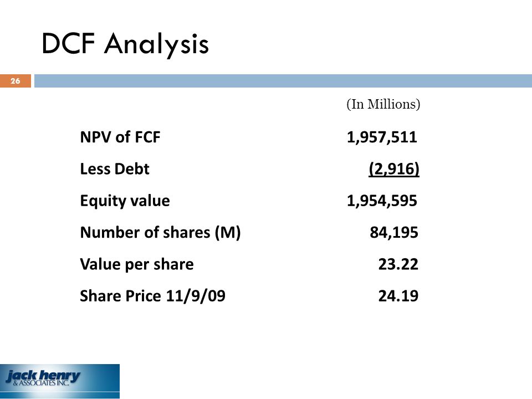Click '& ASSOCIATES INC.' text in logo

point(42,383)
